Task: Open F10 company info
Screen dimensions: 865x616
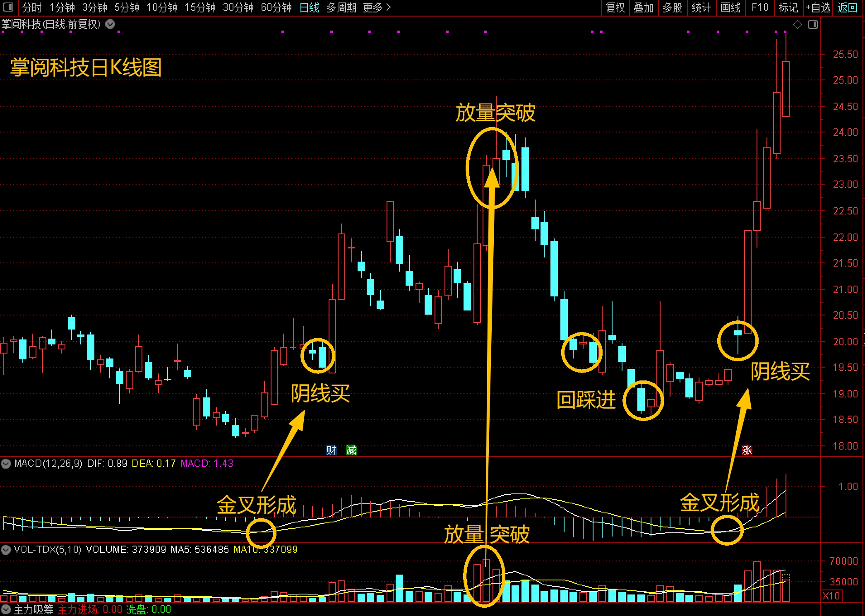Action: pyautogui.click(x=759, y=7)
